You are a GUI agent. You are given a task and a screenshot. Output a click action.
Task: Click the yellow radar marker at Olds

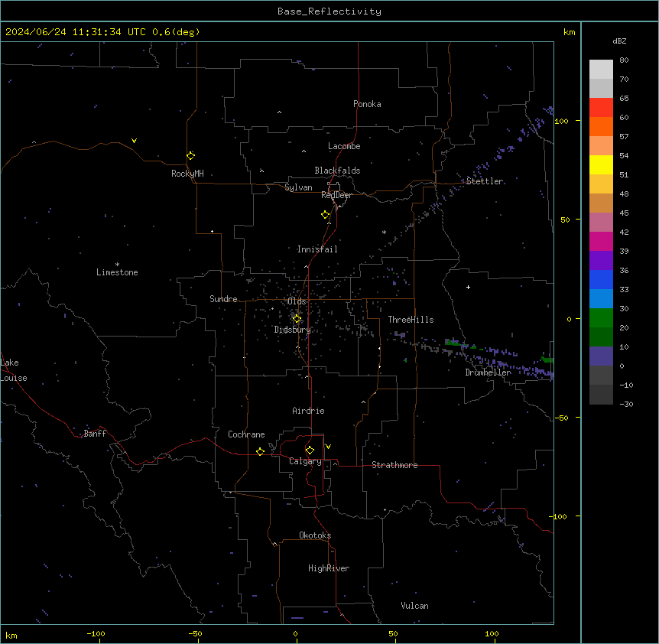point(297,319)
